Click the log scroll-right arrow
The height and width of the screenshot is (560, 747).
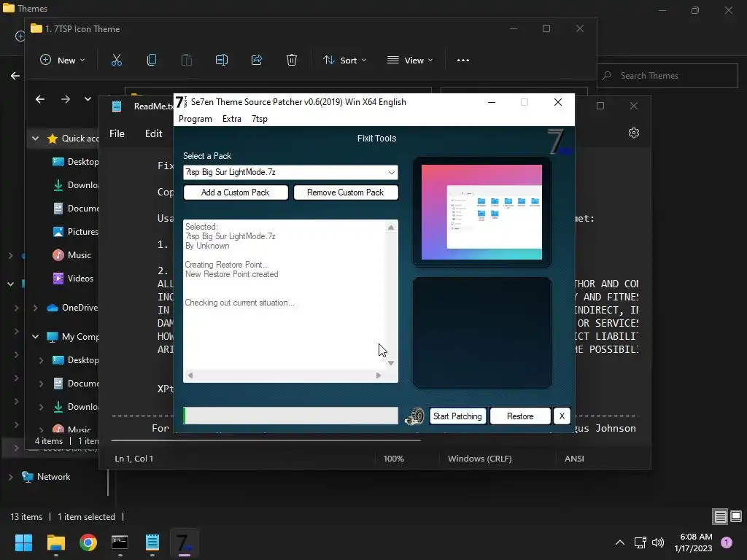tap(379, 376)
